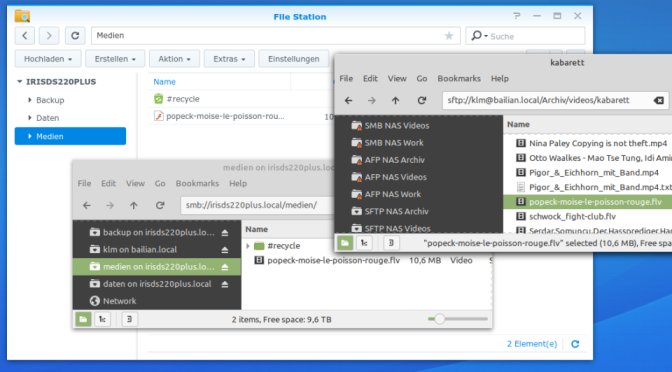Click forward arrow in medien window

click(x=110, y=205)
